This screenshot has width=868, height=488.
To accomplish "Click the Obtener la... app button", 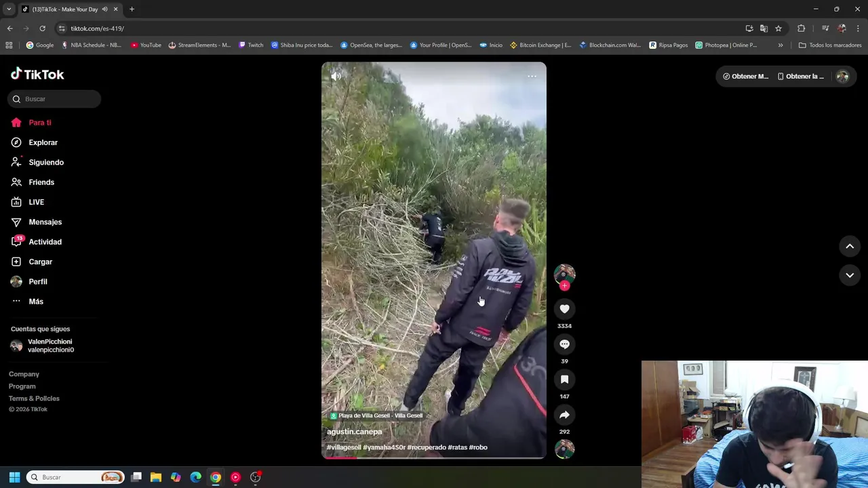I will coord(800,77).
